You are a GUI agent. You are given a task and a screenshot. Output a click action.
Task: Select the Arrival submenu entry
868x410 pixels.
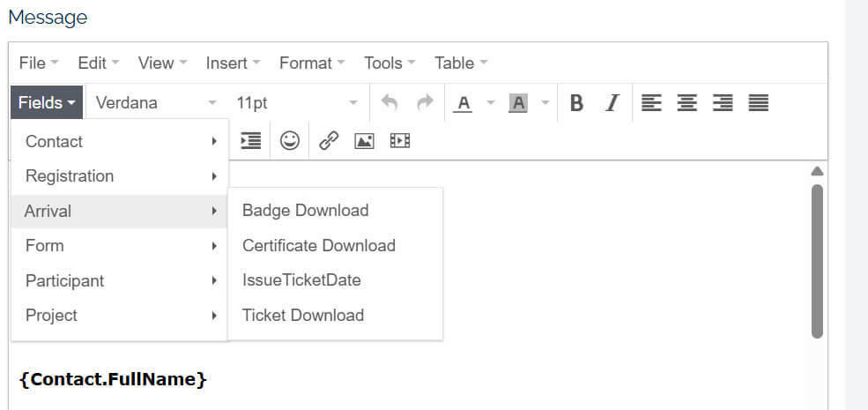[119, 211]
